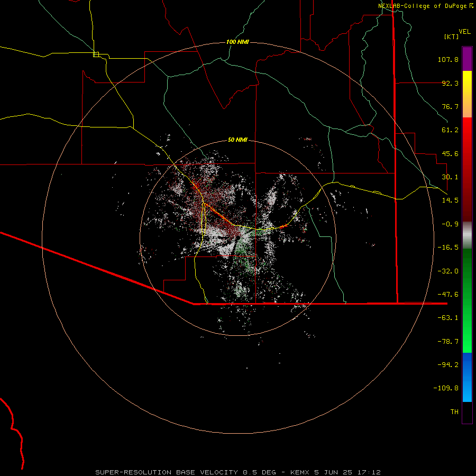
Task: Click the 50 NMI range ring label
Action: click(x=237, y=140)
